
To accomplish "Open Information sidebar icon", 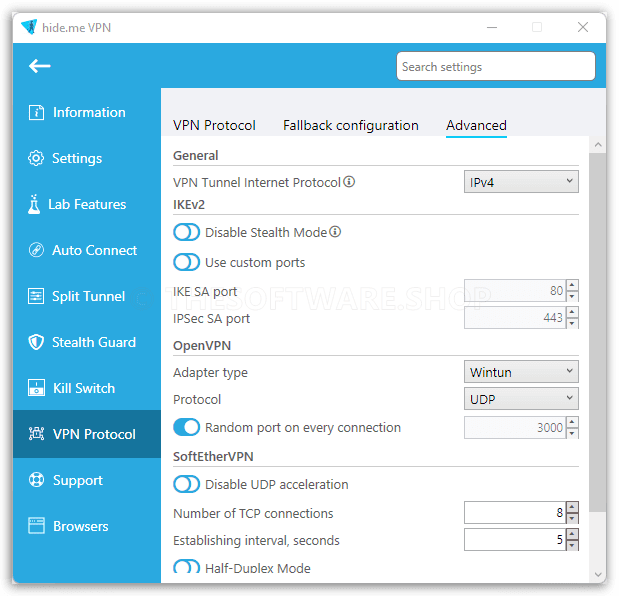I will 36,112.
